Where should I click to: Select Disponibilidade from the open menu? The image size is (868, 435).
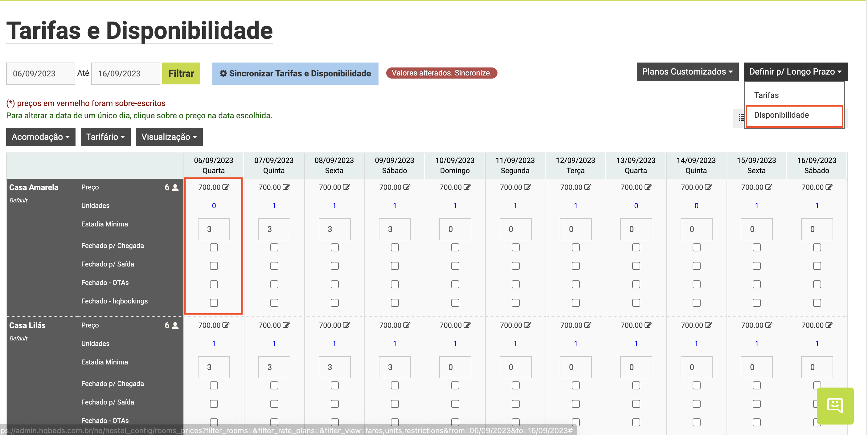(x=781, y=115)
